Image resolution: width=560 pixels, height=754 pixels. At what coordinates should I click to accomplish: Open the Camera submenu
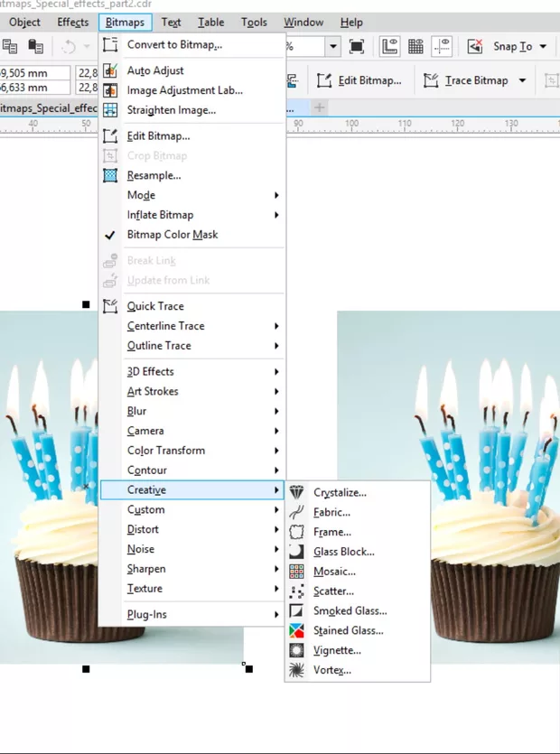[x=192, y=431]
